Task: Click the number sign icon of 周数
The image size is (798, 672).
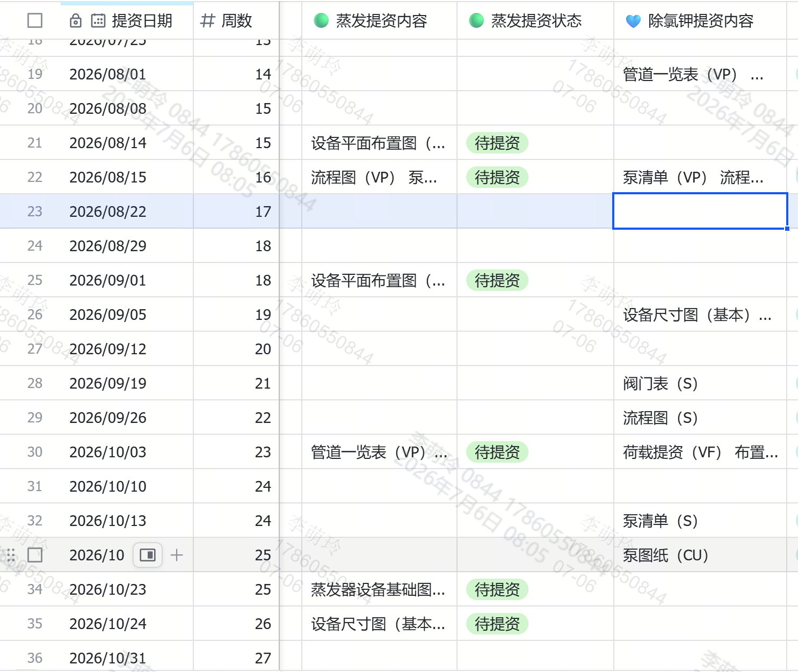Action: (208, 21)
